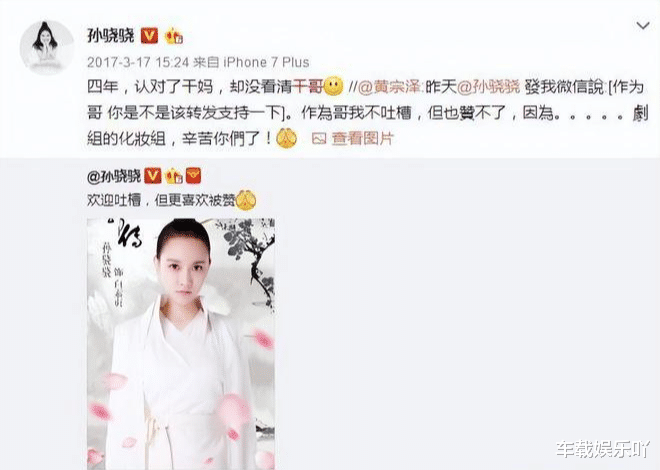
Task: Click the iPhone 7 Plus source link
Action: point(266,62)
